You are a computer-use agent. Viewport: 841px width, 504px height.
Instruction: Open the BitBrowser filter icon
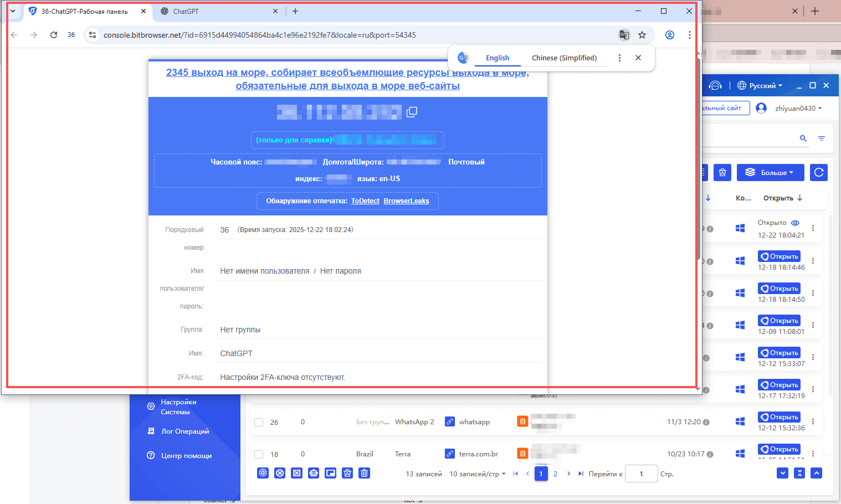(x=822, y=138)
